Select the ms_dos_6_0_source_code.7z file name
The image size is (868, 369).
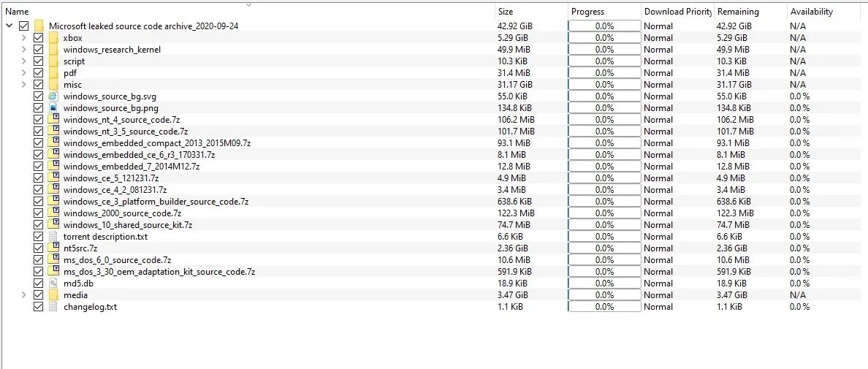click(117, 260)
